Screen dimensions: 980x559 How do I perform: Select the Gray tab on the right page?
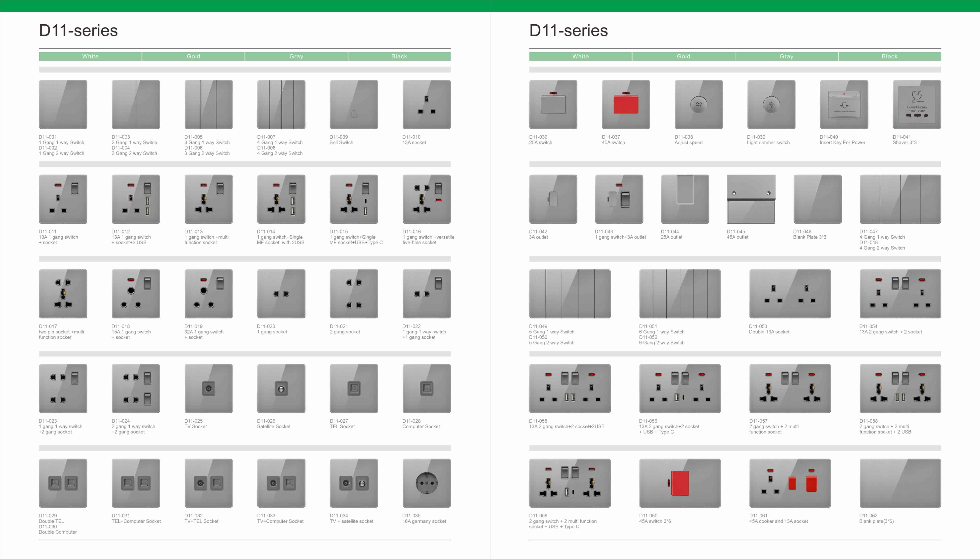pyautogui.click(x=786, y=56)
